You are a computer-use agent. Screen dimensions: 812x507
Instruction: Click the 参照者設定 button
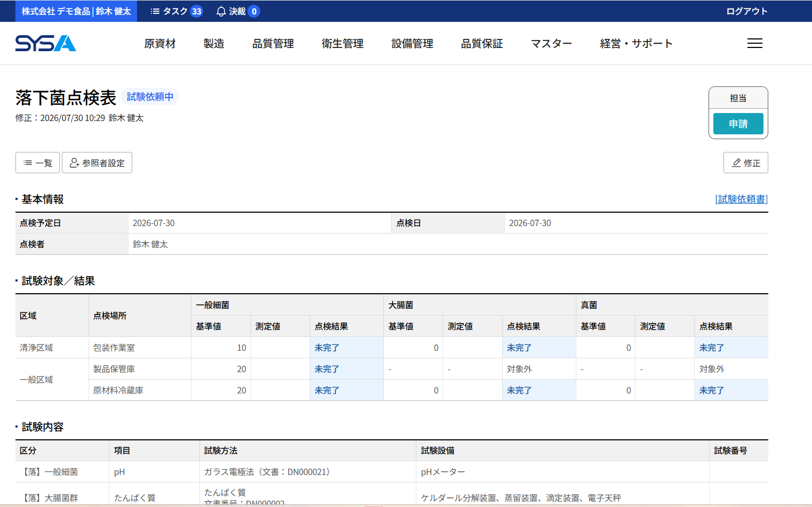click(97, 163)
